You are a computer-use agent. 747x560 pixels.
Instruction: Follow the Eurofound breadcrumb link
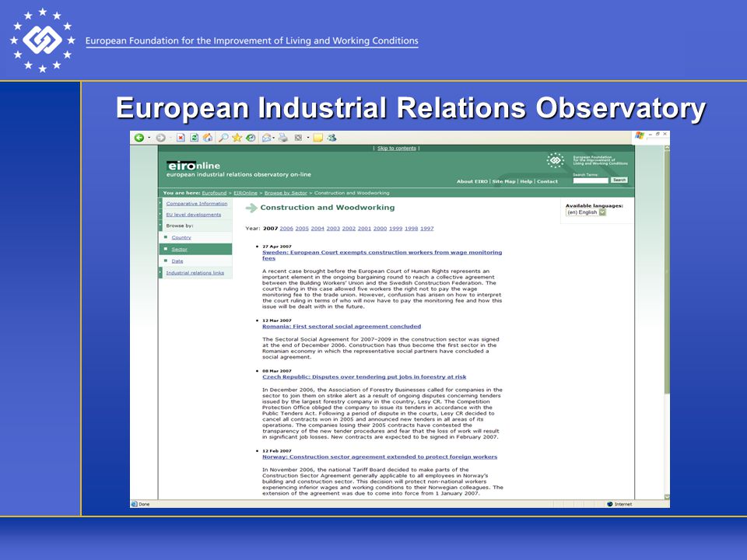[x=214, y=193]
